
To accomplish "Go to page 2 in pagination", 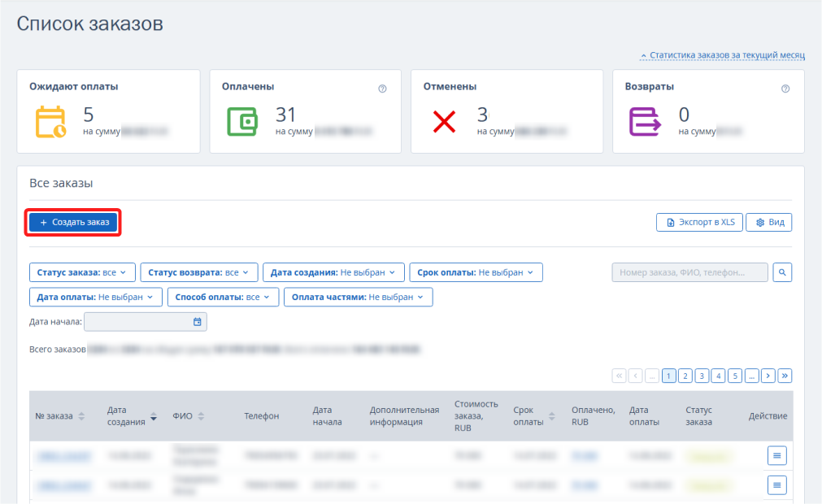I will (x=685, y=376).
